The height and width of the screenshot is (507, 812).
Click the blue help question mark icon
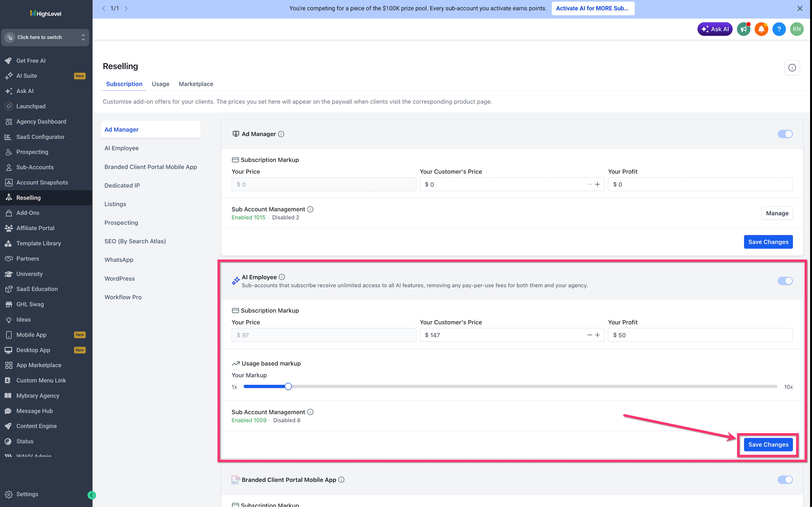tap(779, 29)
